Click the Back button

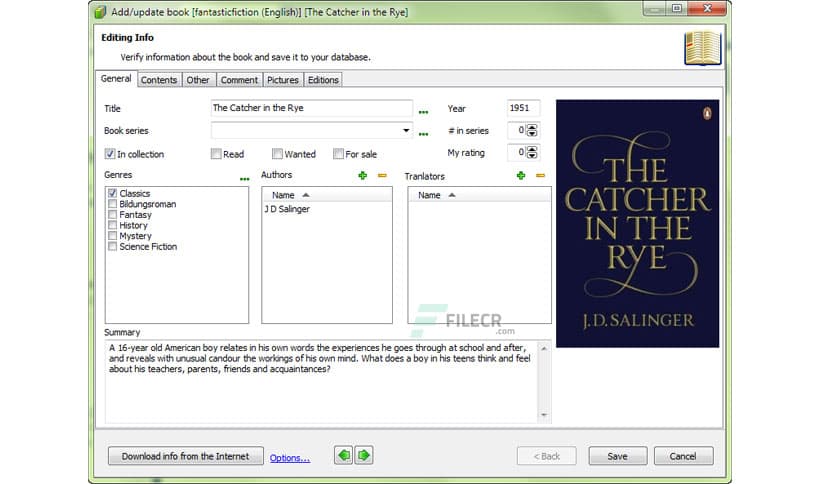(x=546, y=456)
